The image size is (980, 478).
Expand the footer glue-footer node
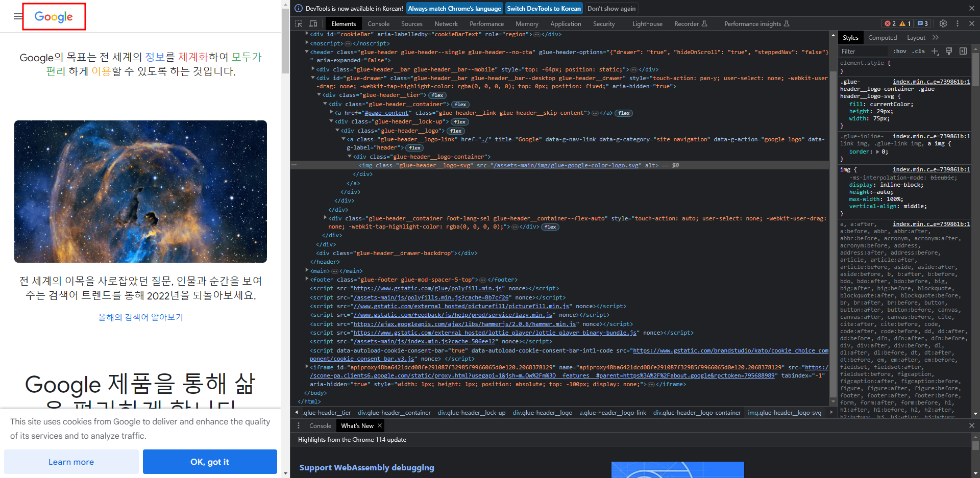point(307,279)
